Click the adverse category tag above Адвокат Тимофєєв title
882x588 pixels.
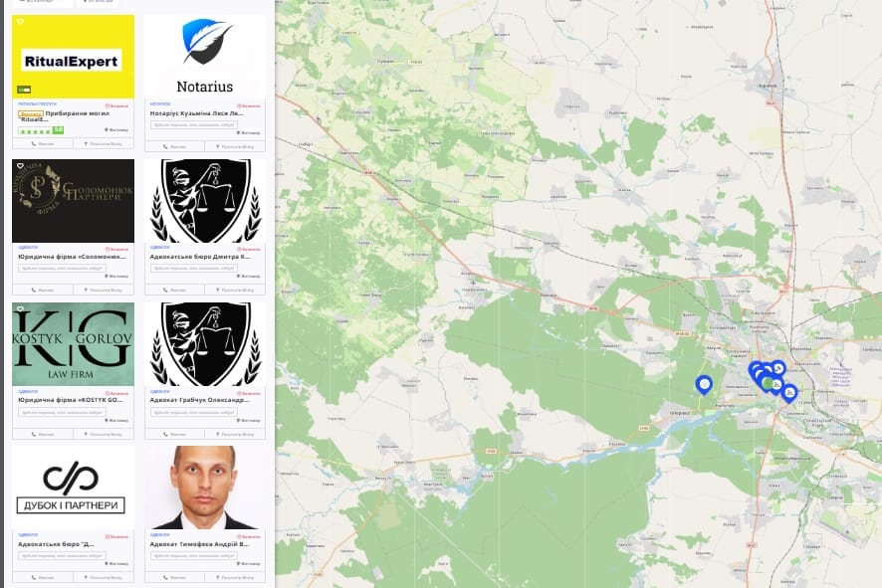click(159, 534)
